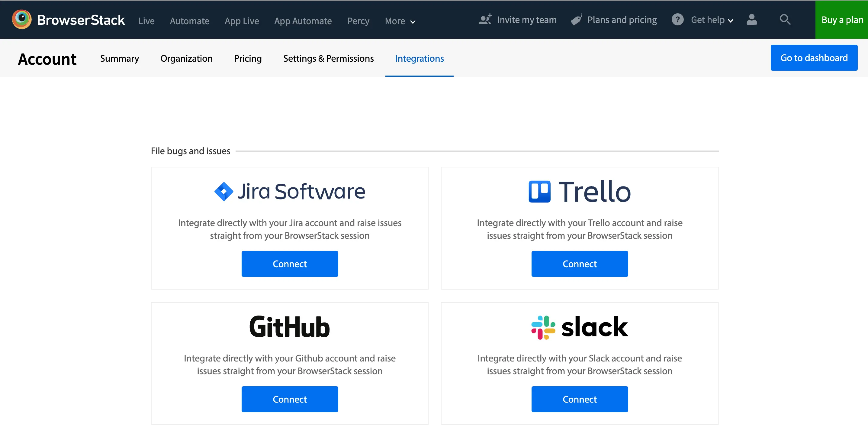Viewport: 868px width, 431px height.
Task: Open the user profile icon
Action: click(x=751, y=20)
